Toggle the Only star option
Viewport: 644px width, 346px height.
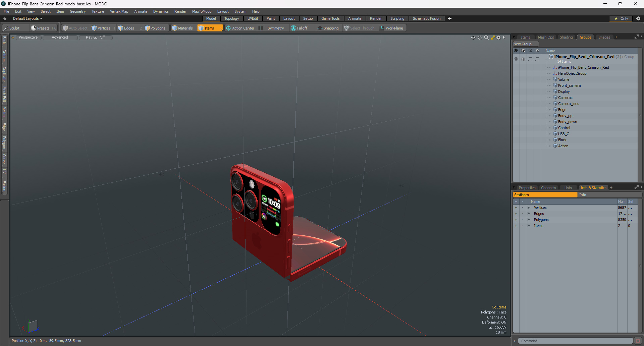[621, 18]
